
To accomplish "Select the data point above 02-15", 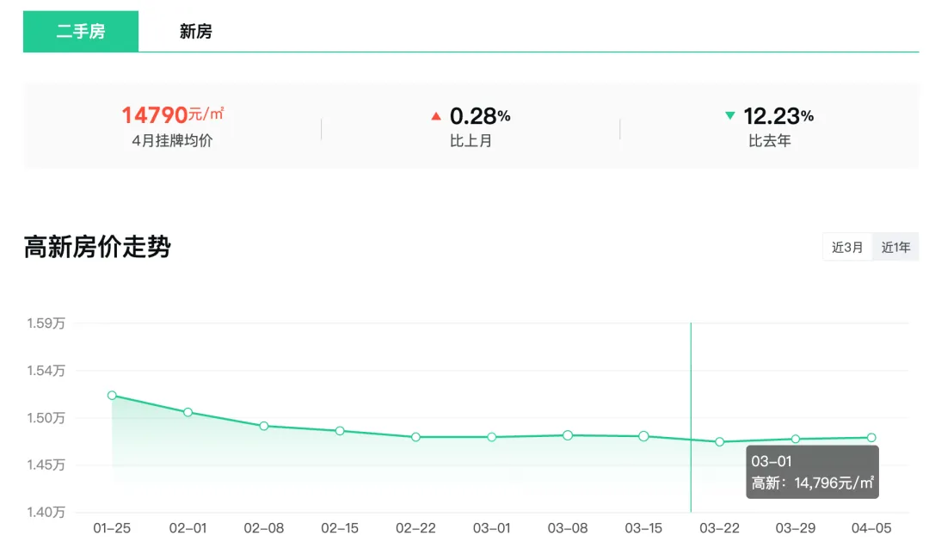I will click(340, 431).
